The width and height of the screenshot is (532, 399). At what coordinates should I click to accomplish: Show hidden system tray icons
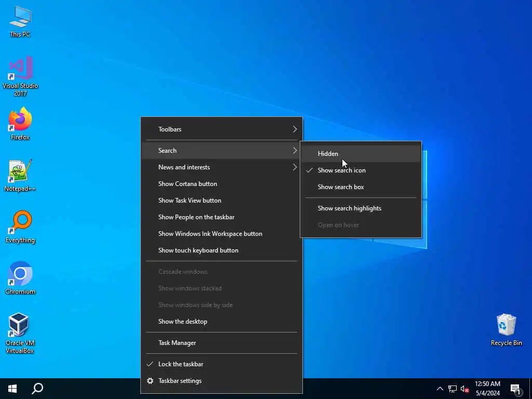[x=440, y=389]
